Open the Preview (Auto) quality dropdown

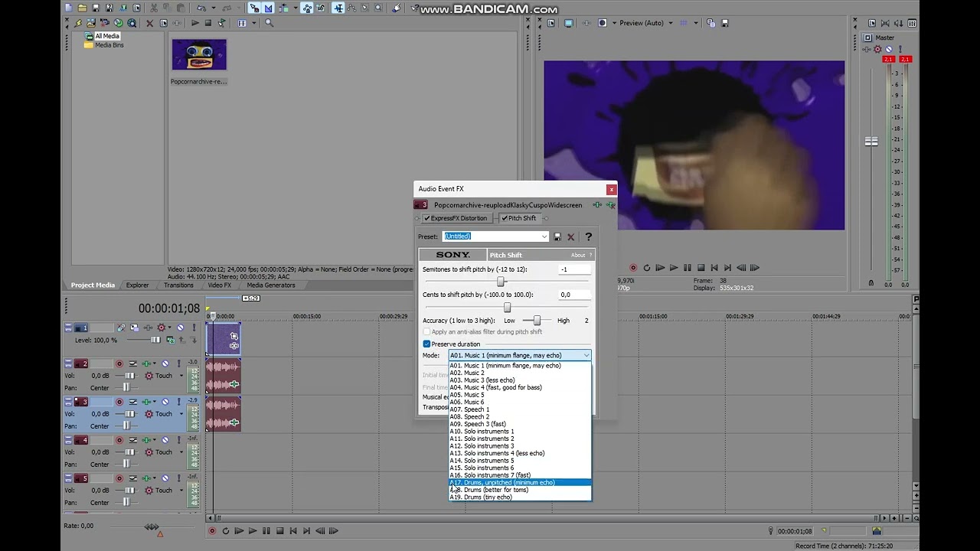click(x=671, y=23)
